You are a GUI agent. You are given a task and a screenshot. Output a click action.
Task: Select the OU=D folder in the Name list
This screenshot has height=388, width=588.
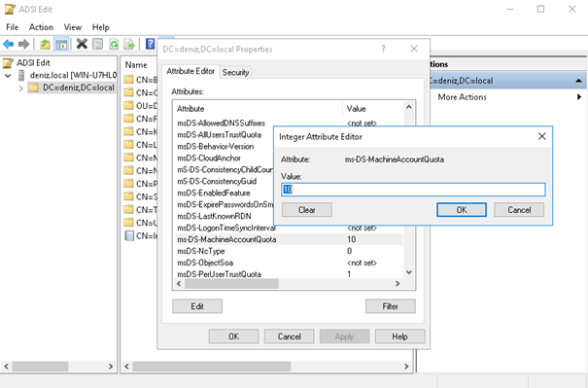click(141, 105)
